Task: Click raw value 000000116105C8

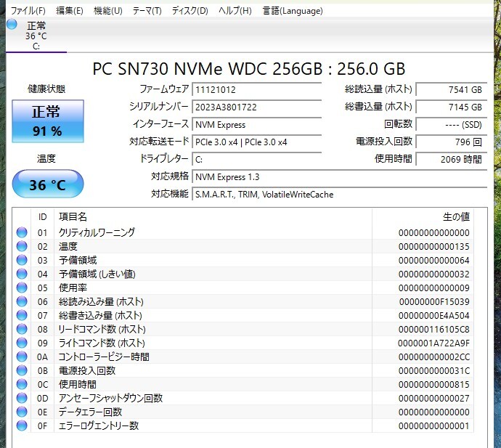Action: [x=434, y=329]
